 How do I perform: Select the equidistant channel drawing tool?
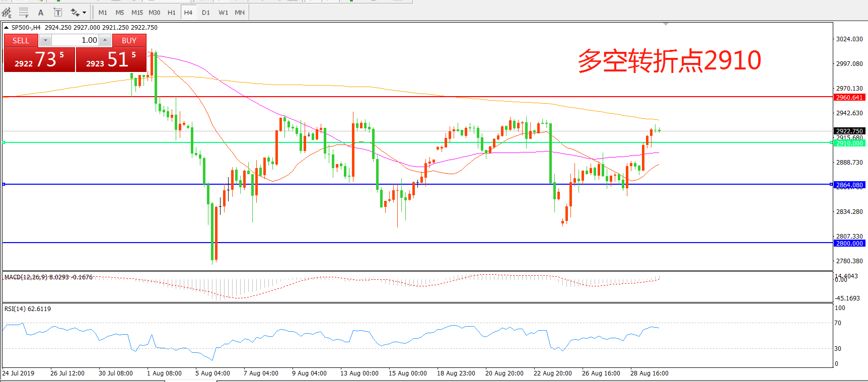click(7, 12)
